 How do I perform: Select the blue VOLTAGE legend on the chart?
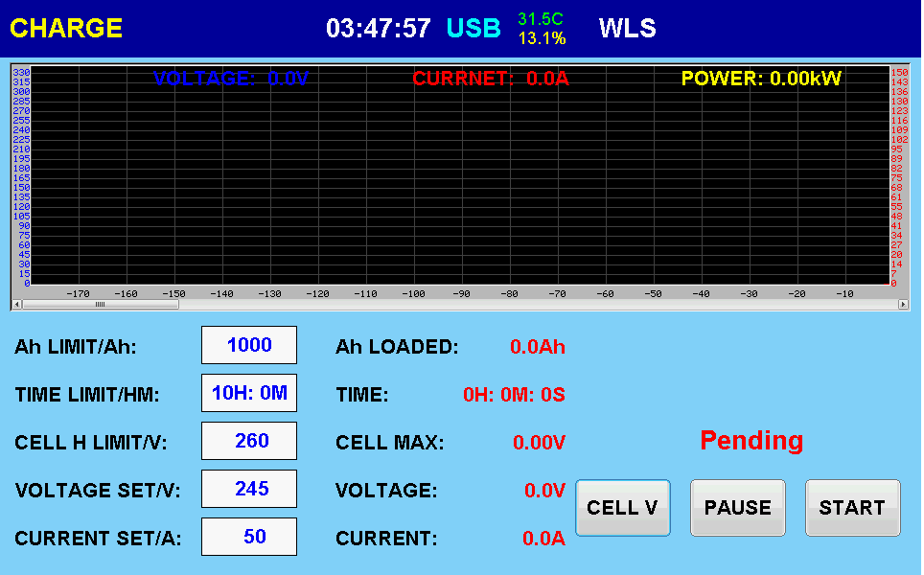point(231,79)
